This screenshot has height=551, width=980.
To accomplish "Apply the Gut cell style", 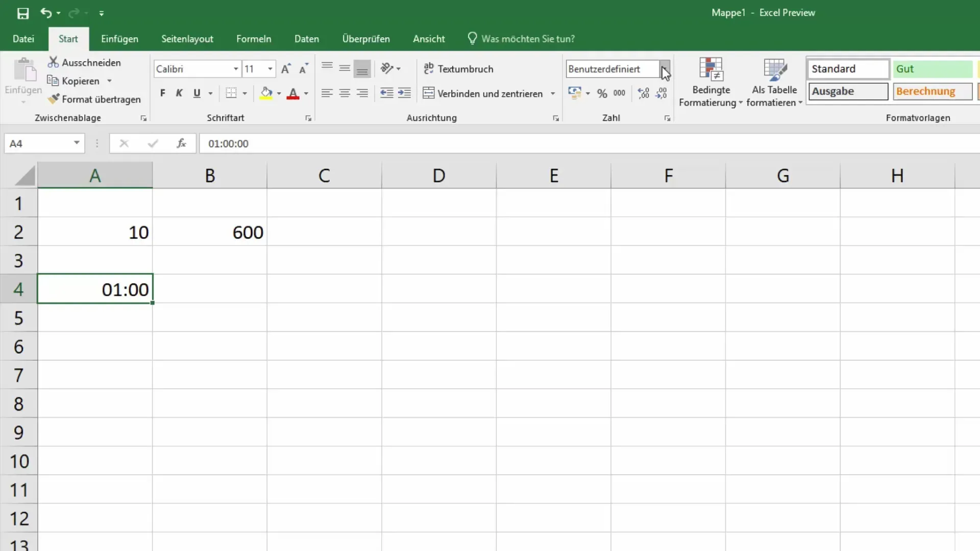I will [932, 68].
